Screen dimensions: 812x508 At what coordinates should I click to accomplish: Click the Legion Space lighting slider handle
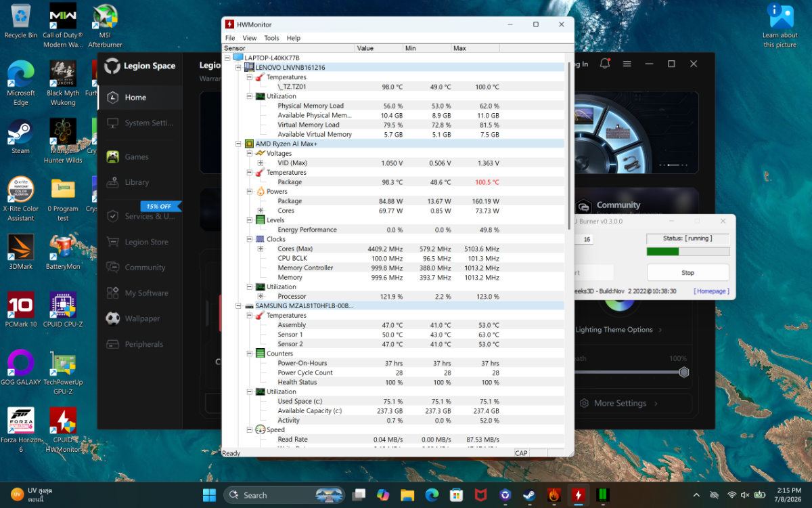(684, 372)
